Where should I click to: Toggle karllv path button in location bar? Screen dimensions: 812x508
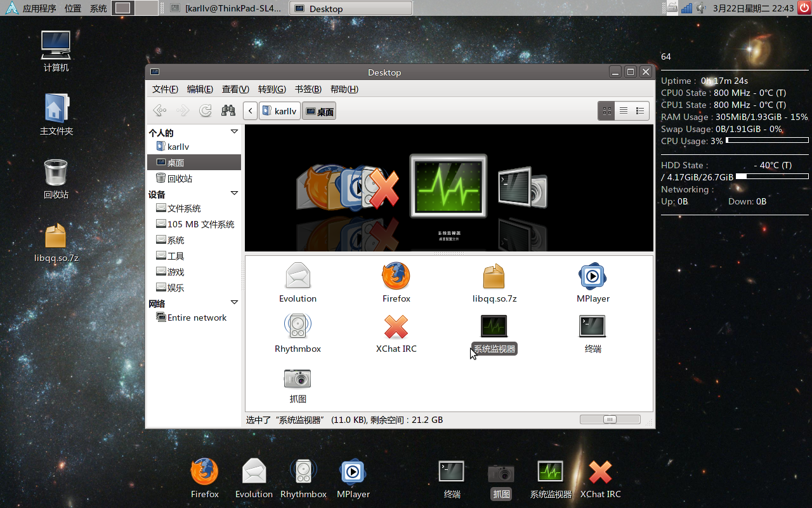(x=279, y=111)
